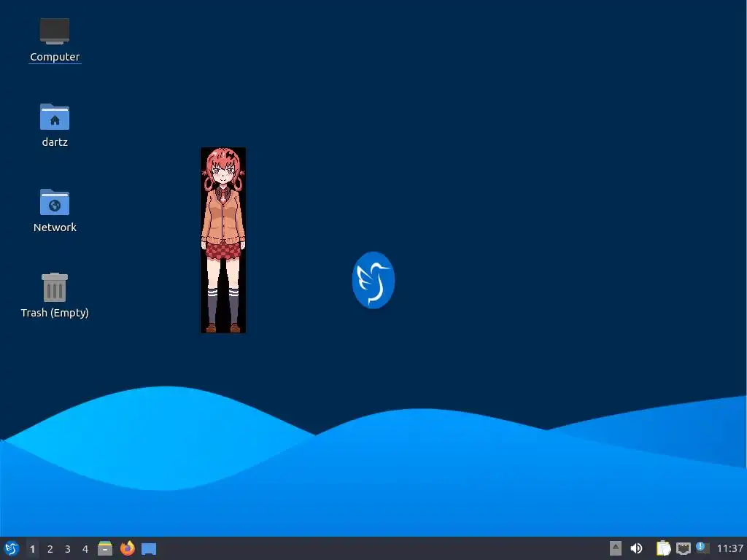This screenshot has height=560, width=747.
Task: Open the removable media eject tray icon
Action: coord(616,548)
